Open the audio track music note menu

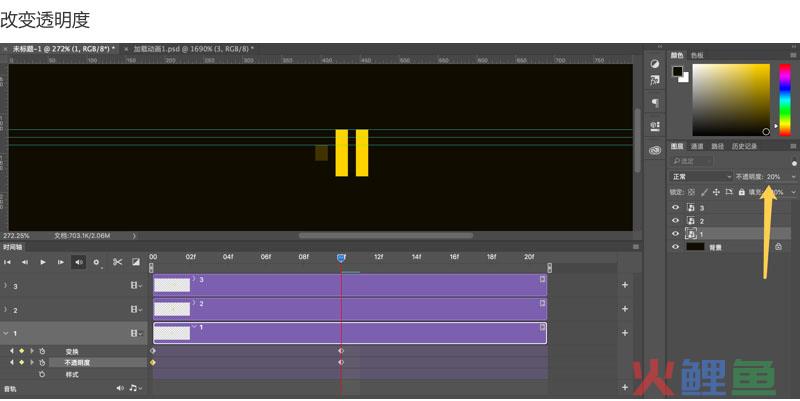tap(132, 388)
